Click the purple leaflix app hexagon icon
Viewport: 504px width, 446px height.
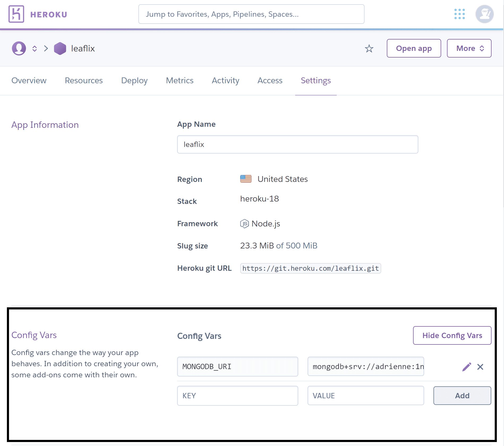60,49
